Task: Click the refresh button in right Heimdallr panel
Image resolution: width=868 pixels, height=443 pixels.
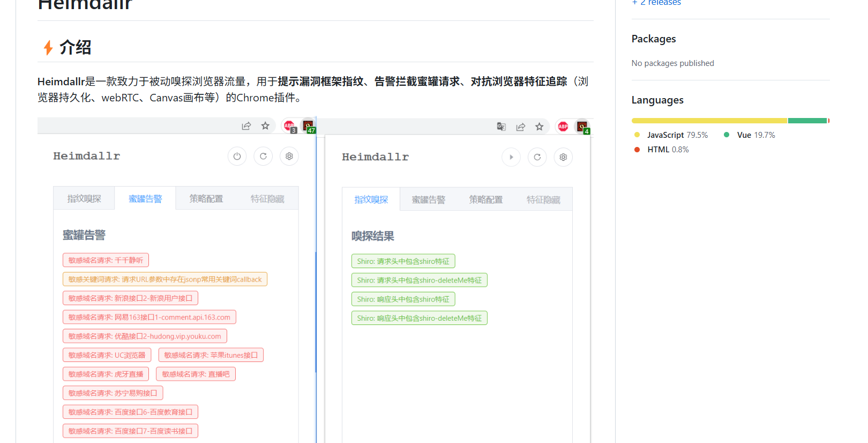Action: pyautogui.click(x=537, y=157)
